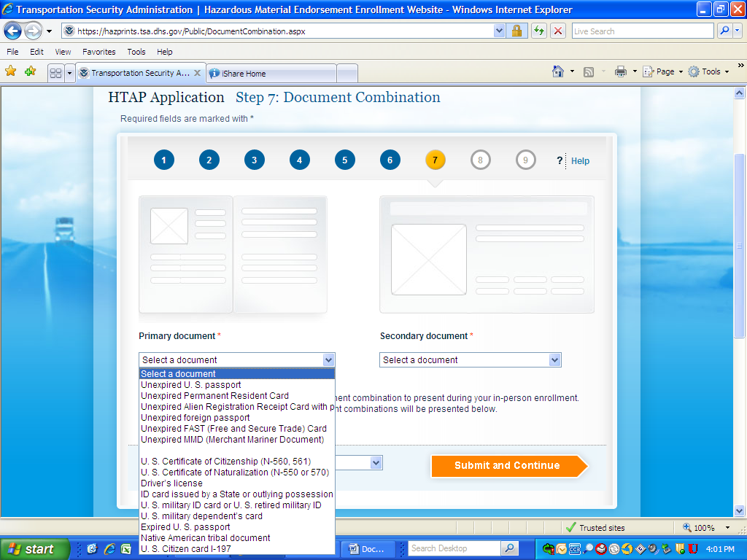Click the Add to Favorites star-plus icon

tap(31, 72)
